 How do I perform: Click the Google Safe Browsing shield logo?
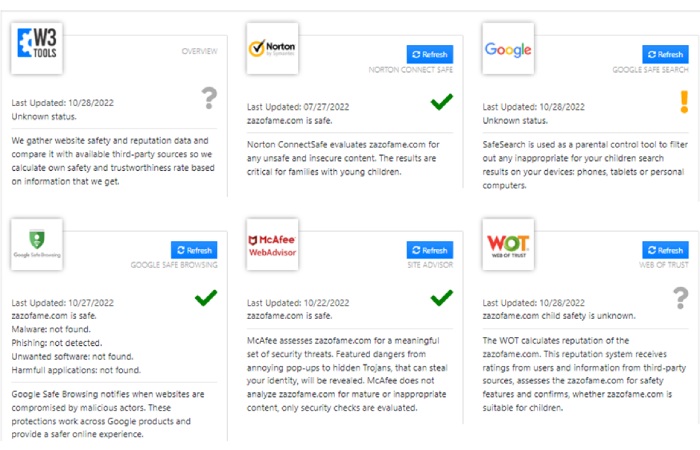(37, 244)
